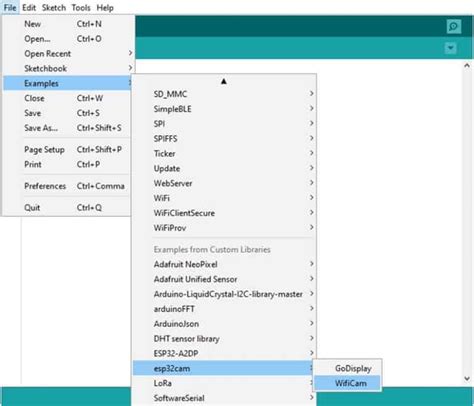The height and width of the screenshot is (406, 474).
Task: Open Page Setup from File menu
Action: pos(67,150)
